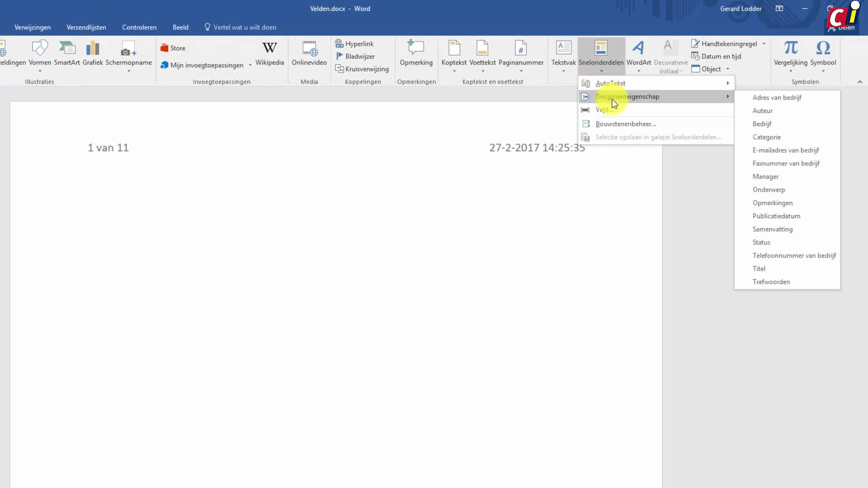Screen dimensions: 868x488
Task: Add an Opmerking comment
Action: (416, 53)
